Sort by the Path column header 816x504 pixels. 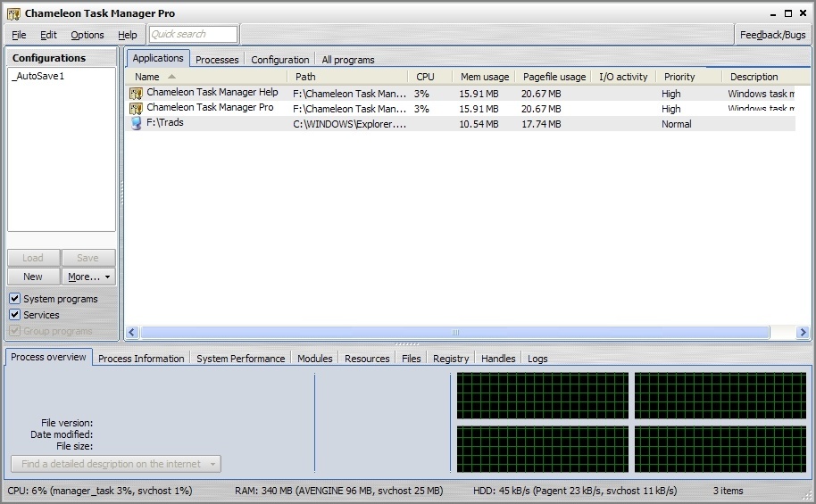pos(347,77)
